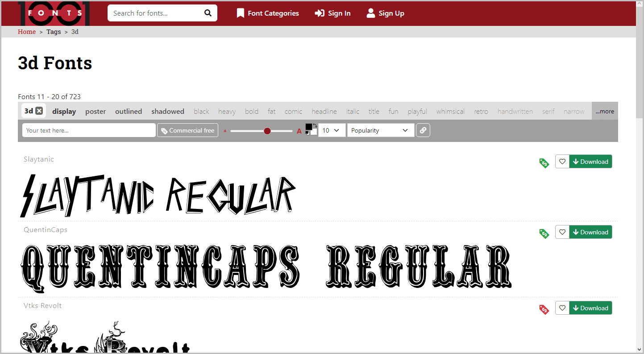Viewport: 644px width, 354px height.
Task: Open the Popularity sort dropdown
Action: coord(380,130)
